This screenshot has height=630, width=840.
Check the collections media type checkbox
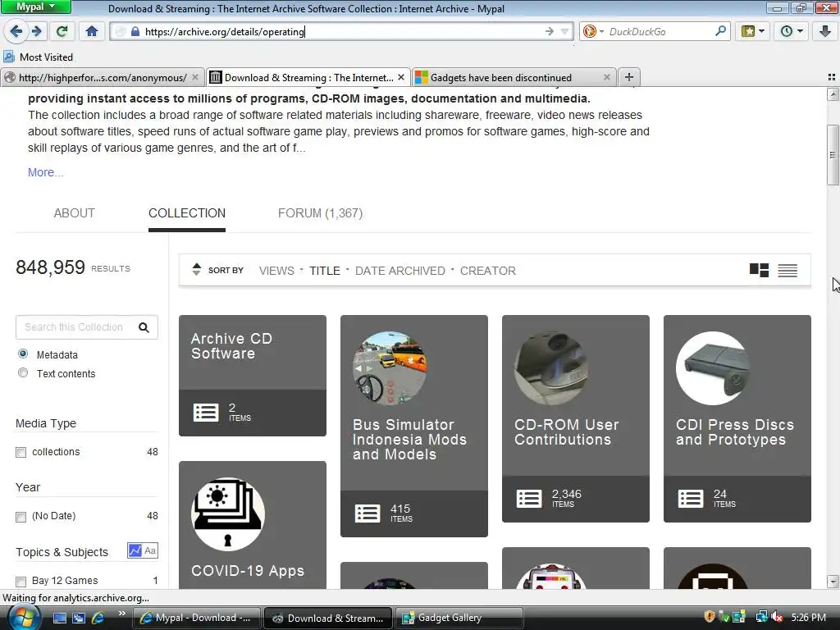coord(21,452)
